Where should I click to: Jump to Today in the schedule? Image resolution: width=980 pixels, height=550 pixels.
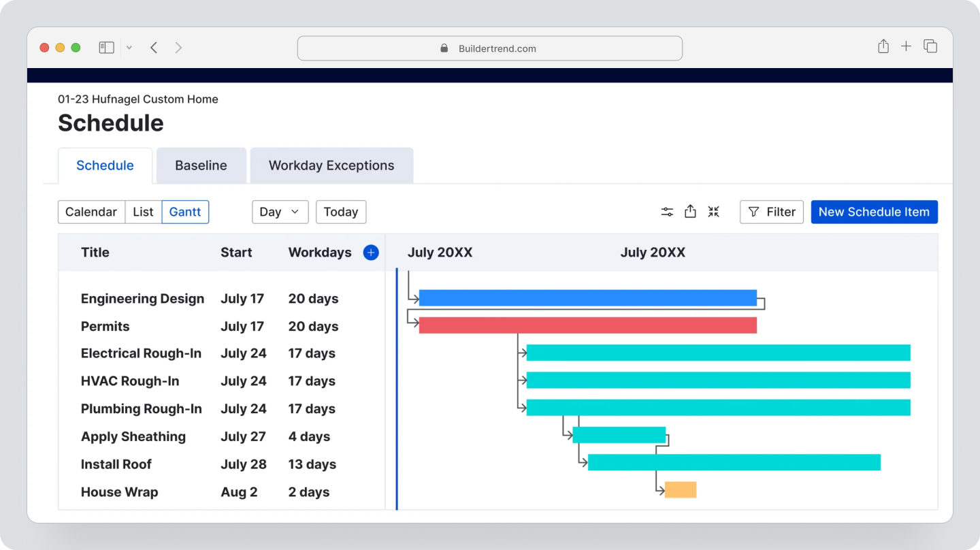[341, 212]
